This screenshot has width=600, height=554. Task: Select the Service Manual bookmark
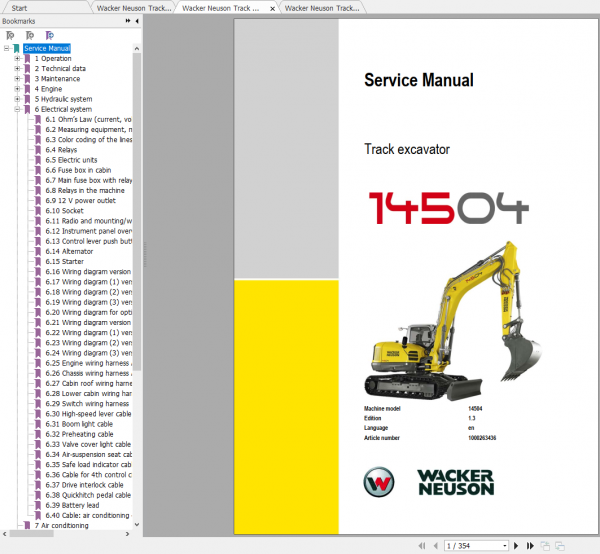(47, 48)
